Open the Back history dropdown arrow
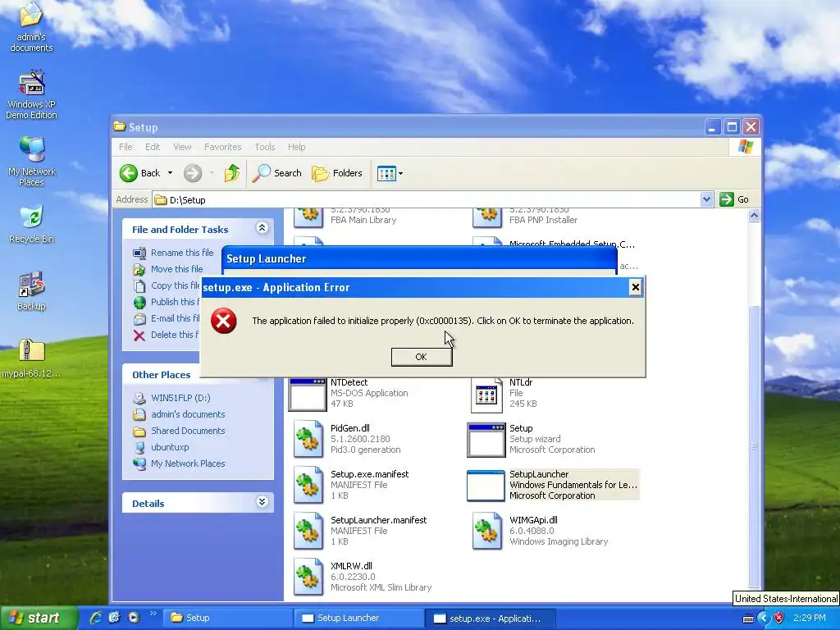 click(x=171, y=173)
